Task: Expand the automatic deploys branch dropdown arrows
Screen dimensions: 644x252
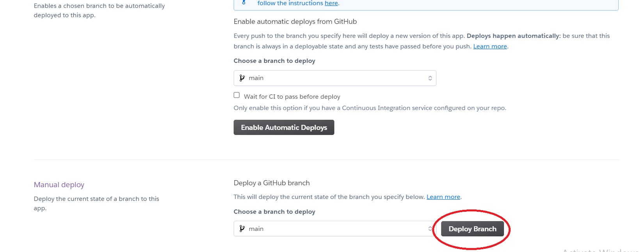Action: point(430,78)
